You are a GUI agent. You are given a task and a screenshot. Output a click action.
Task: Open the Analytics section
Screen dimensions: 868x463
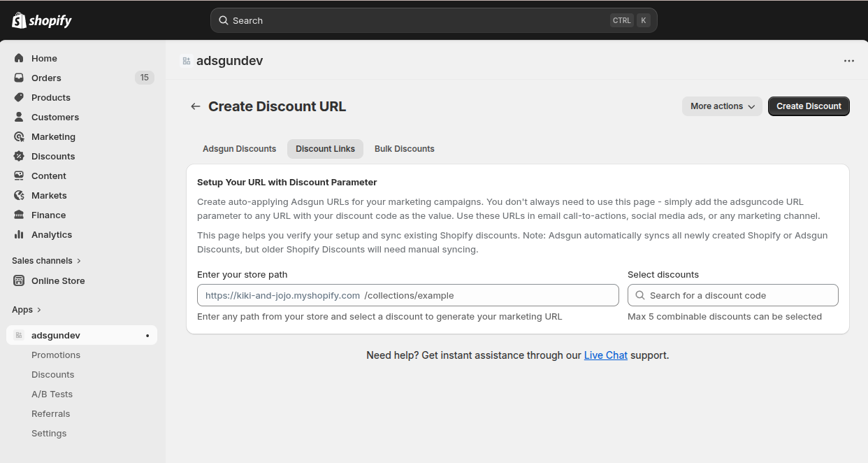click(52, 235)
